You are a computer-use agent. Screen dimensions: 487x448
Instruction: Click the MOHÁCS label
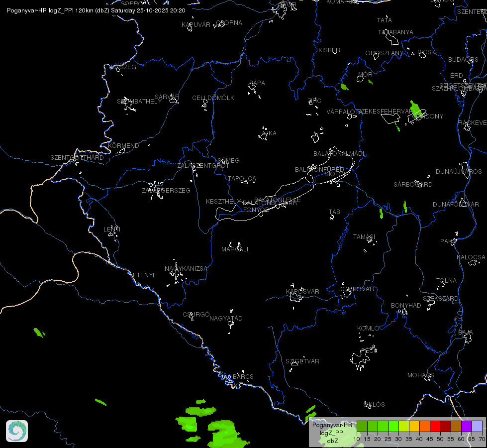pos(420,375)
